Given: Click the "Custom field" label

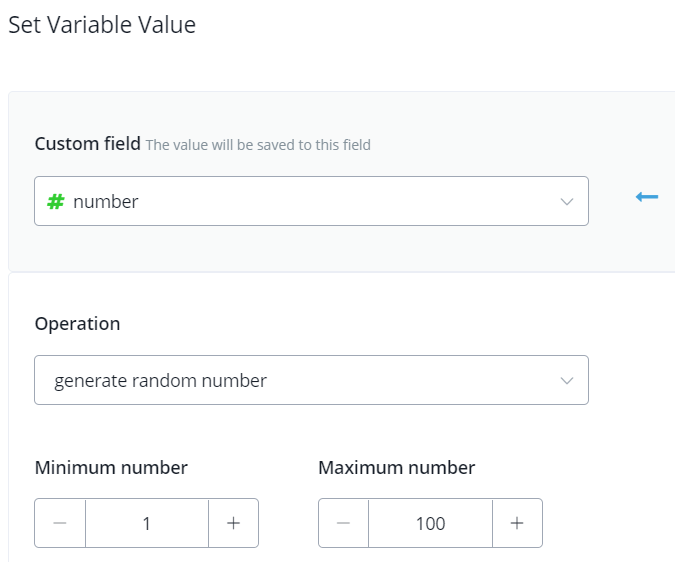Looking at the screenshot, I should pos(88,144).
